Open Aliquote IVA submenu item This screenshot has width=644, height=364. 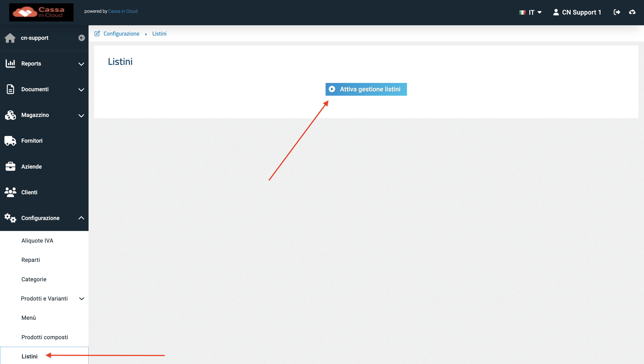(37, 241)
